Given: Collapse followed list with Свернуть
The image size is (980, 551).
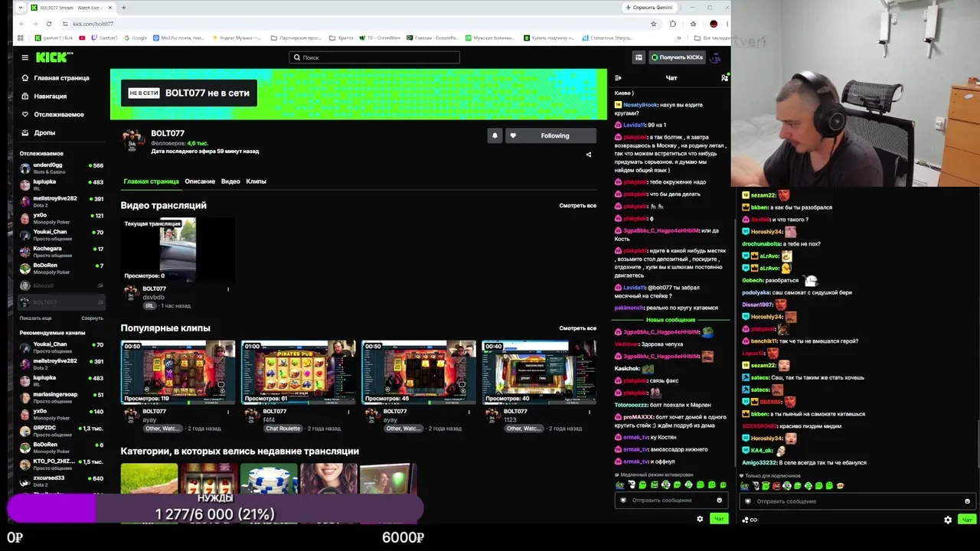Looking at the screenshot, I should tap(92, 318).
